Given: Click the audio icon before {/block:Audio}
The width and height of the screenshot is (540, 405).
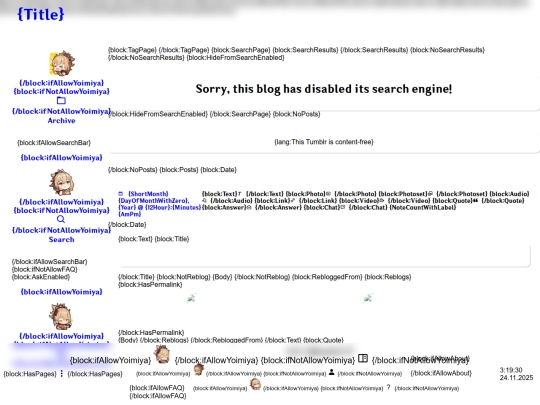Looking at the screenshot, I should pos(205,200).
